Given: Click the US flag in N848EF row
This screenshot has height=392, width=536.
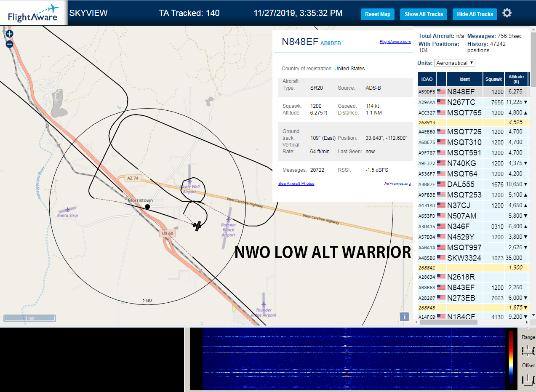Looking at the screenshot, I should 441,91.
